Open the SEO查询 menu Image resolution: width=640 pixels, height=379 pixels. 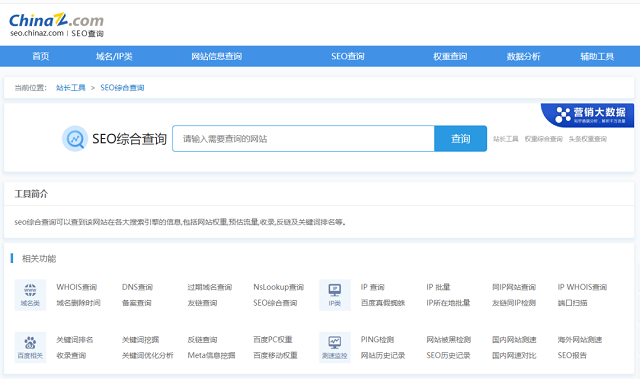coord(348,56)
